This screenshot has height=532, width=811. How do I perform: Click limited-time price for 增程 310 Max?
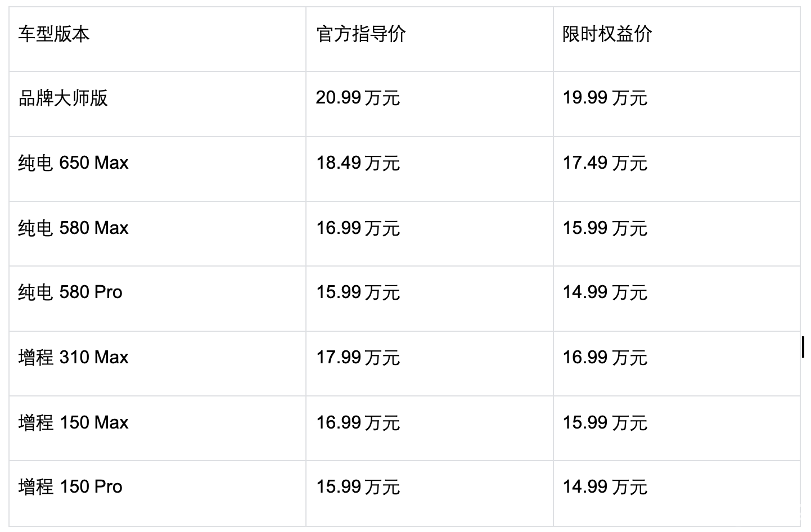[605, 358]
